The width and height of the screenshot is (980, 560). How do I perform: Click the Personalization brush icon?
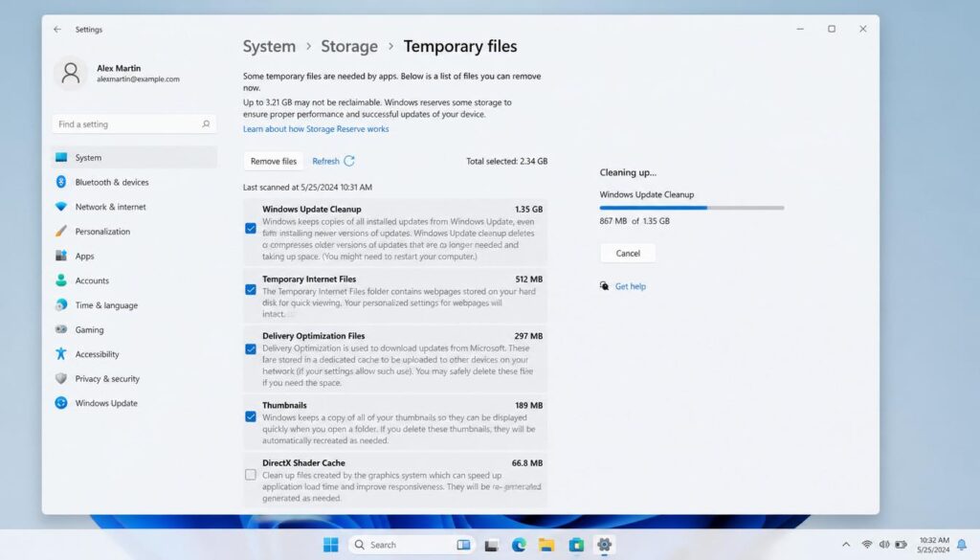pos(60,232)
